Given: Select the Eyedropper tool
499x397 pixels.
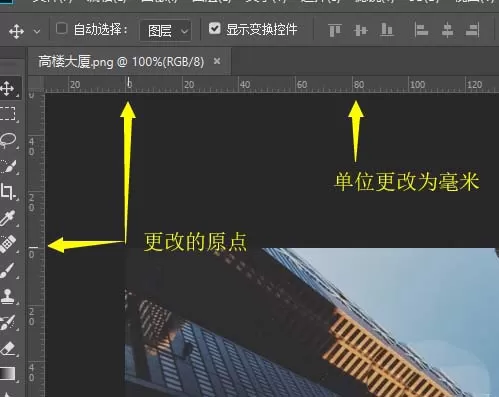Looking at the screenshot, I should click(x=8, y=218).
